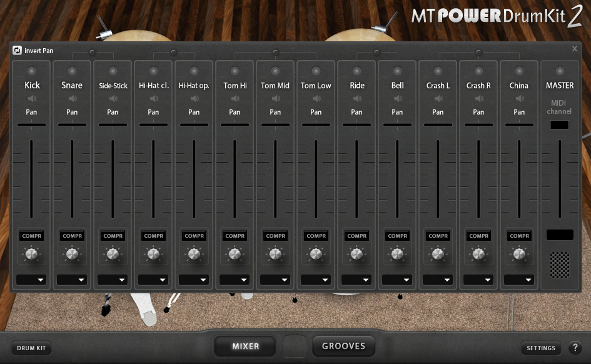This screenshot has height=364, width=591.
Task: Toggle the COMPR switch on Kick channel
Action: 32,236
